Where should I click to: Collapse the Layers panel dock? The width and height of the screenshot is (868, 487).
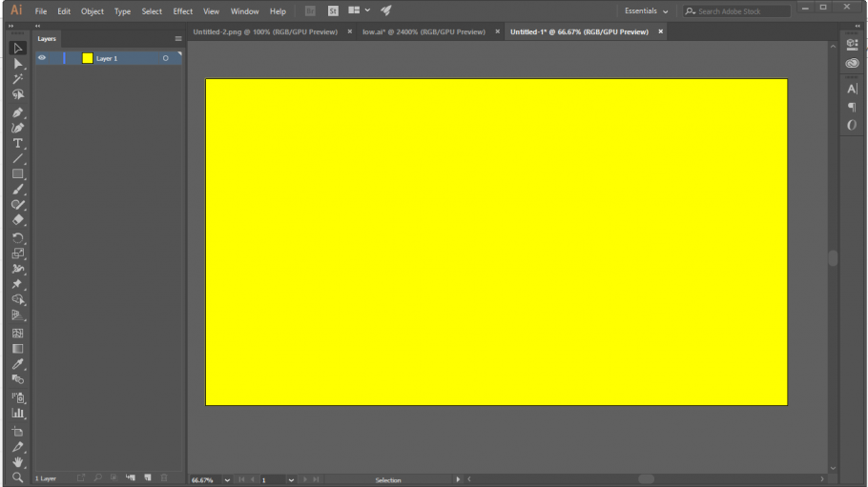click(37, 26)
